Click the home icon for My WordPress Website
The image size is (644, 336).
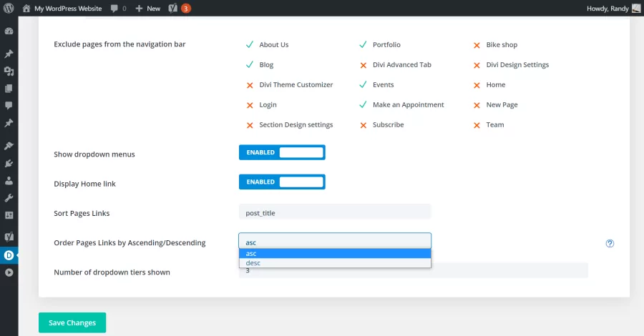click(x=26, y=8)
